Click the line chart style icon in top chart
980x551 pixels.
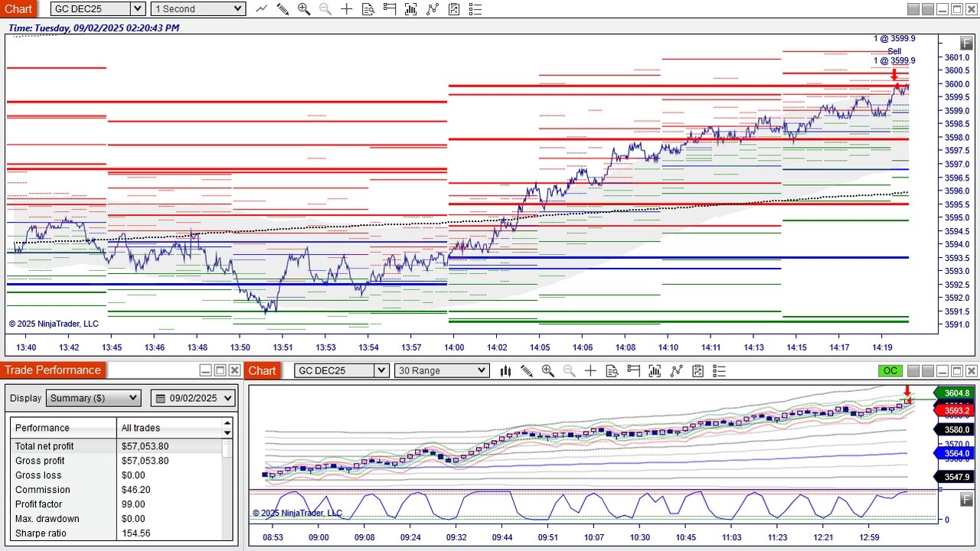[261, 9]
